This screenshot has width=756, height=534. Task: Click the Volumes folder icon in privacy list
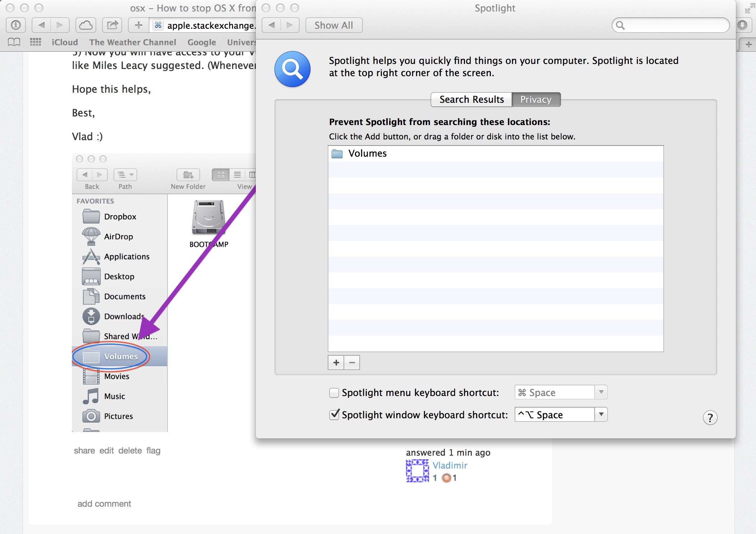337,154
